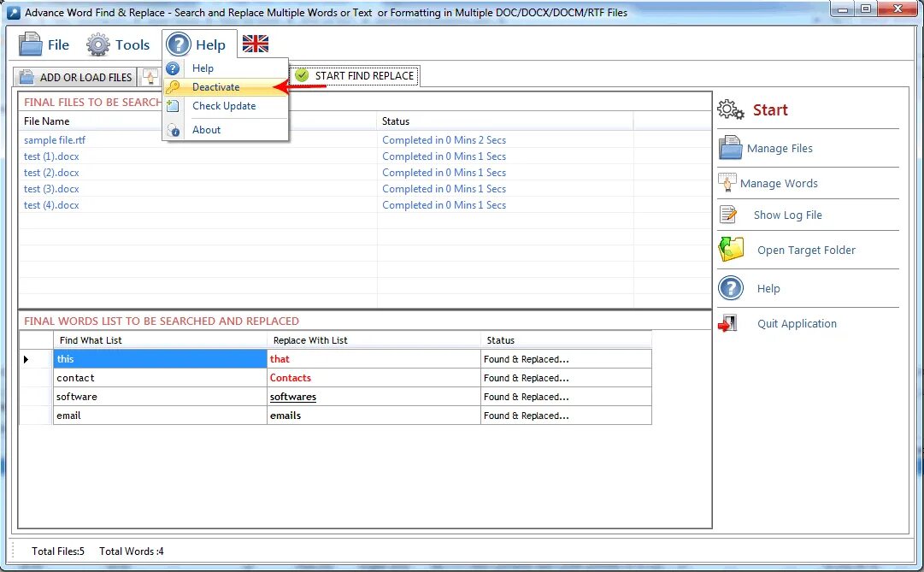Click the update icon beside Check Update

tap(173, 106)
